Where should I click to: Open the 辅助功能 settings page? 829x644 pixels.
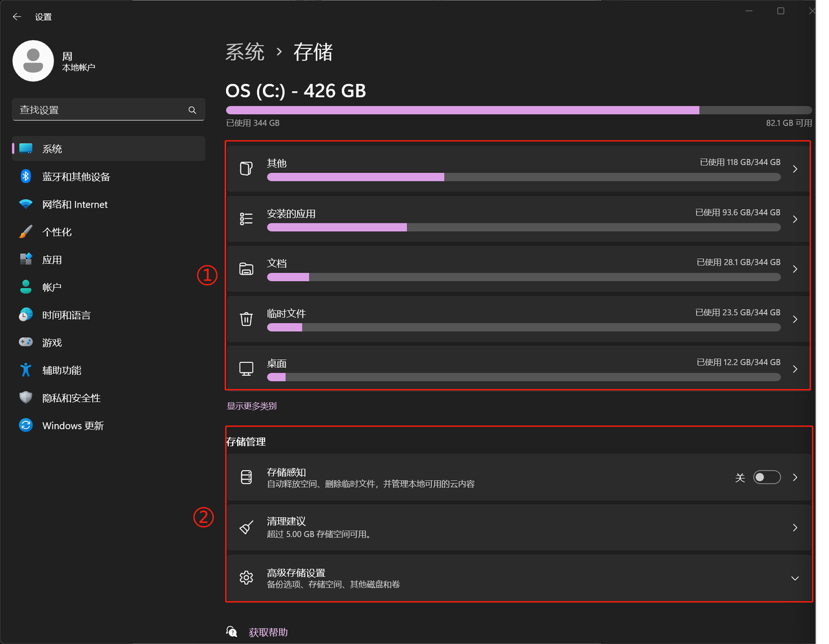point(109,370)
